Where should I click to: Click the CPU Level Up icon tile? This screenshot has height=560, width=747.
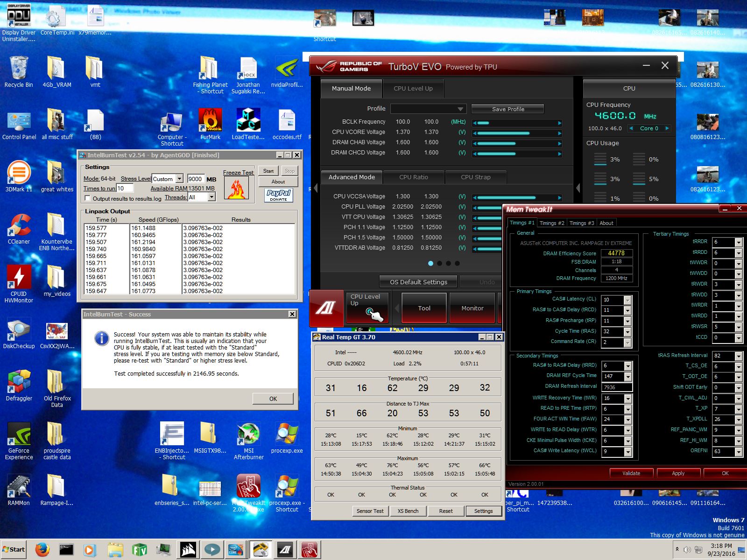click(366, 308)
